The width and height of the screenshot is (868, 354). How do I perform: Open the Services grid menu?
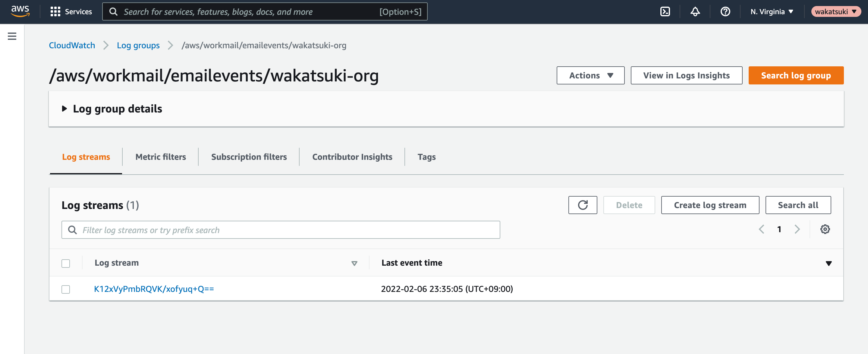[x=71, y=12]
